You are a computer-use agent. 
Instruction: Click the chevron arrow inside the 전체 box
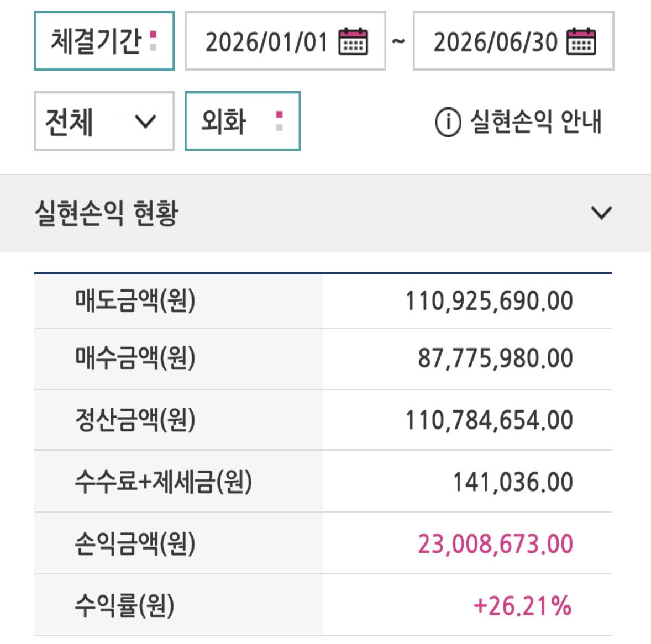tap(145, 121)
